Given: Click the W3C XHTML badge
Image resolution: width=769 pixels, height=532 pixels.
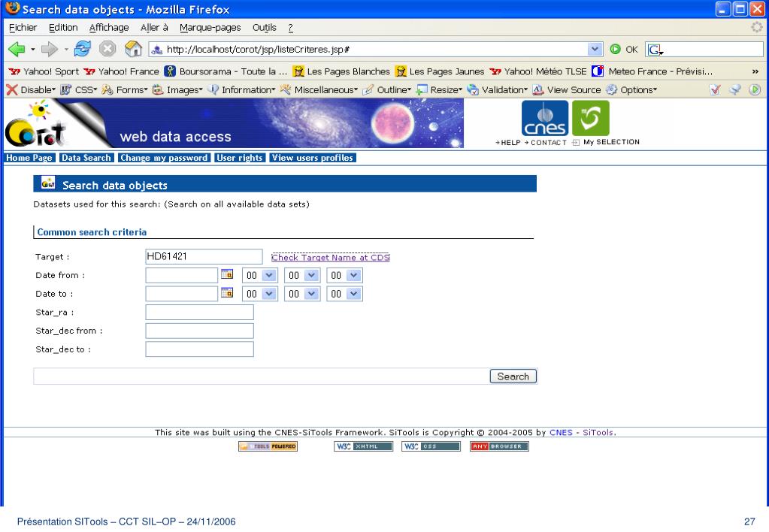Looking at the screenshot, I should (363, 446).
